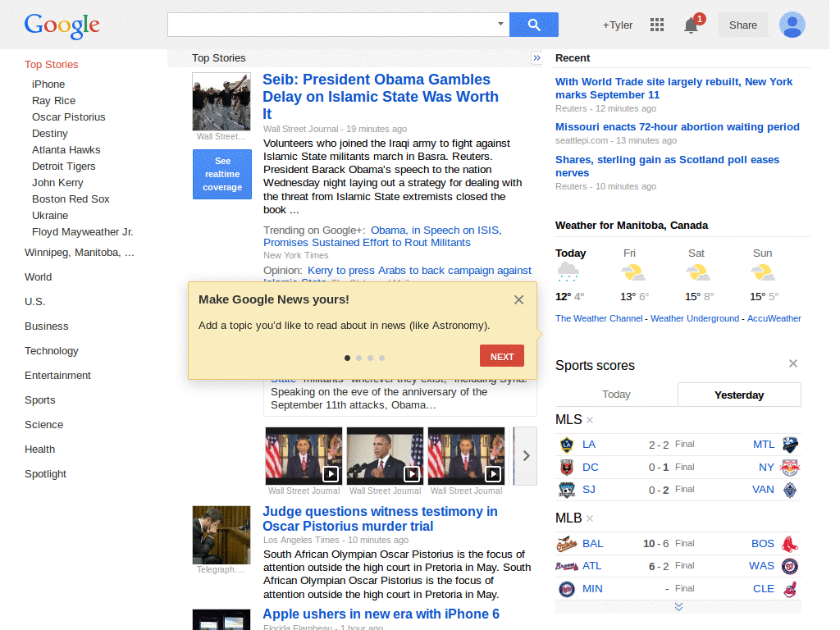840x630 pixels.
Task: Hide the Sports scores panel
Action: click(x=792, y=363)
